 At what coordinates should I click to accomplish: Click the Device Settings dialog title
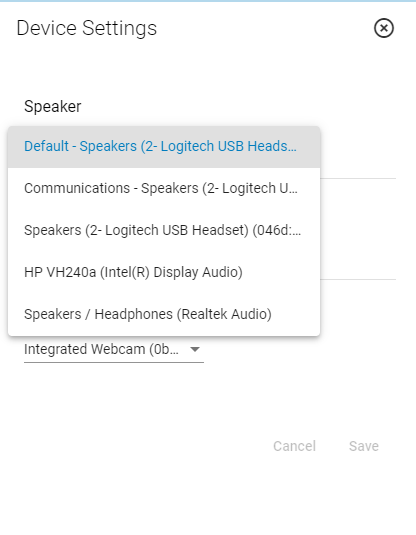(x=87, y=28)
